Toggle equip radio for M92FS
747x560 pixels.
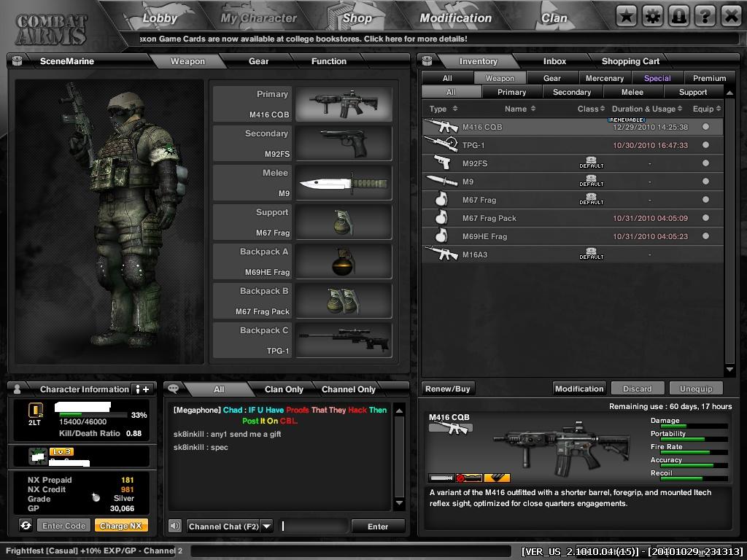tap(705, 163)
